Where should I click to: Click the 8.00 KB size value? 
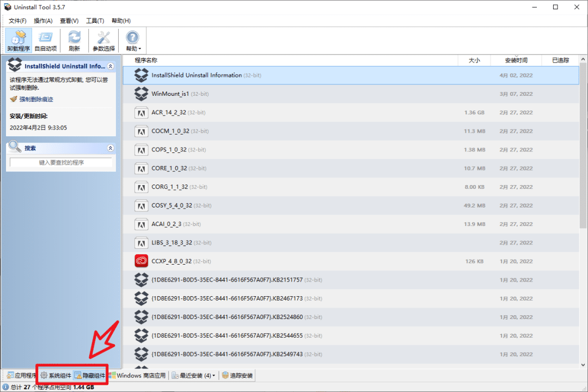click(474, 187)
